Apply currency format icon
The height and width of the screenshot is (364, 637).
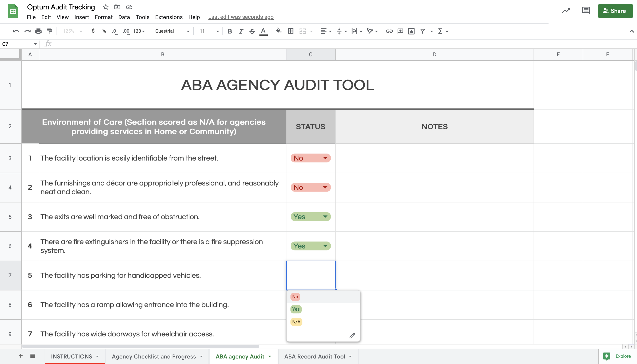pos(93,31)
